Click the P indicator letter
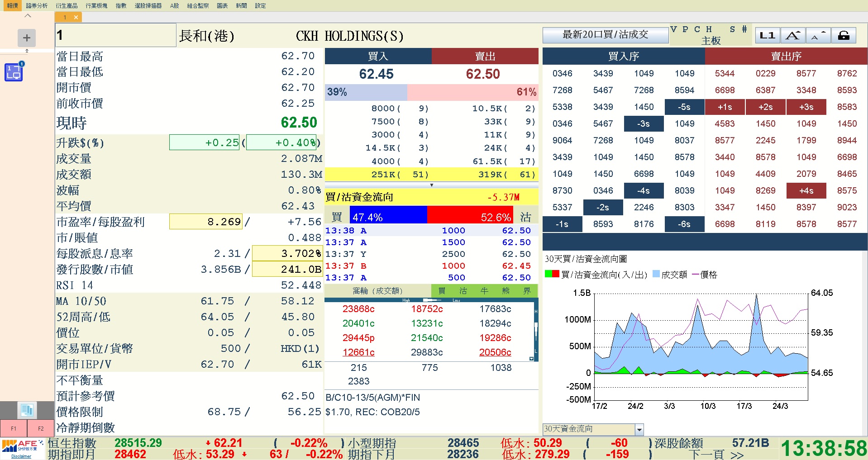The image size is (868, 460). click(685, 29)
